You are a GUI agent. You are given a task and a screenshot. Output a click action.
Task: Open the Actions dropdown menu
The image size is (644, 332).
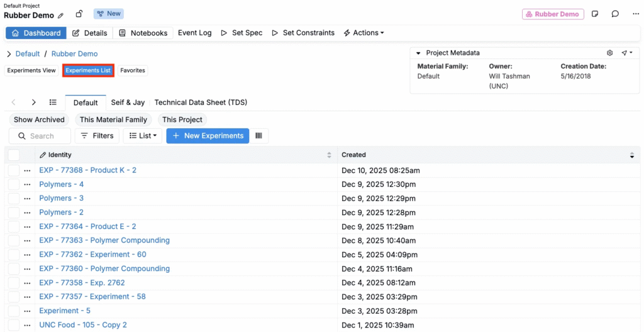click(364, 33)
